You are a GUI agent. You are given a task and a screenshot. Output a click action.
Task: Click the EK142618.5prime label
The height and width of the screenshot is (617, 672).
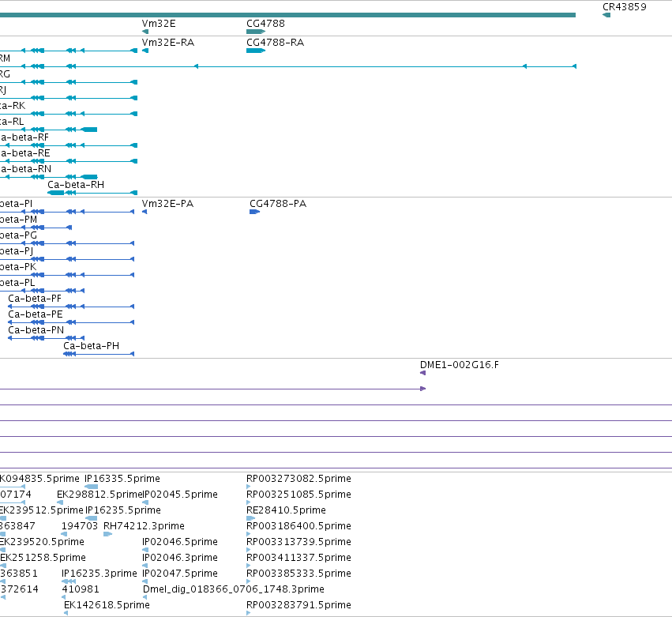tap(107, 605)
